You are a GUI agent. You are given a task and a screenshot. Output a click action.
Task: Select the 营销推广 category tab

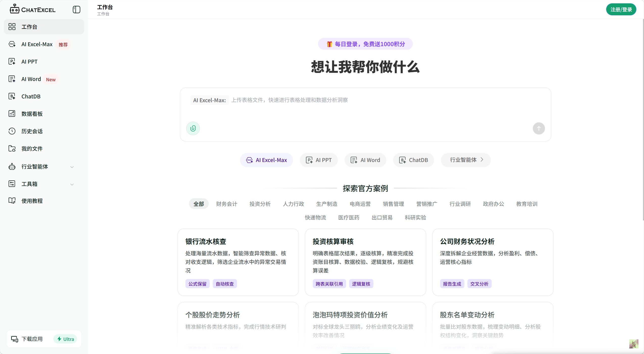pos(427,204)
